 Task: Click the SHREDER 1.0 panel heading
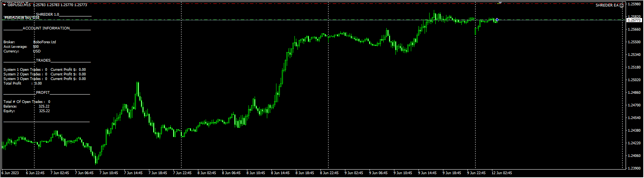47,15
